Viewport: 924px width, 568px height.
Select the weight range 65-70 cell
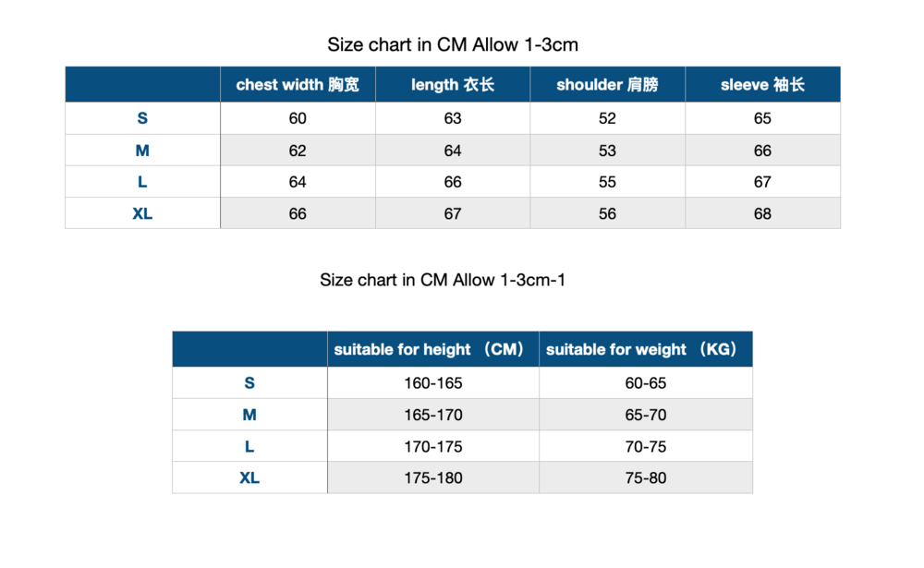pyautogui.click(x=645, y=415)
